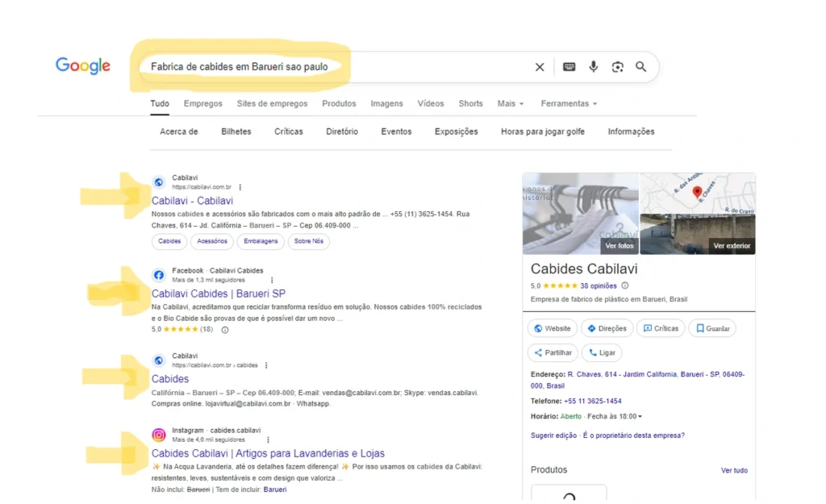Screen dimensions: 826x504
Task: Expand the Ferramentas dropdown
Action: 569,103
